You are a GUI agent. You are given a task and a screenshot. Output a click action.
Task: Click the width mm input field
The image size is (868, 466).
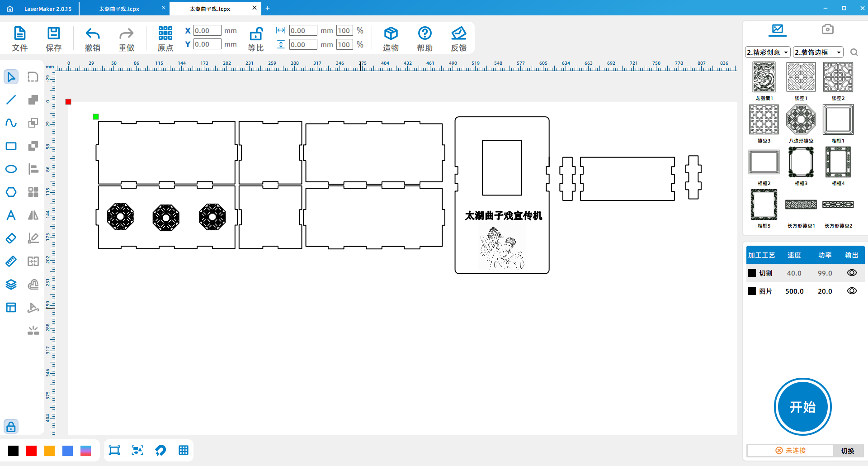coord(303,31)
